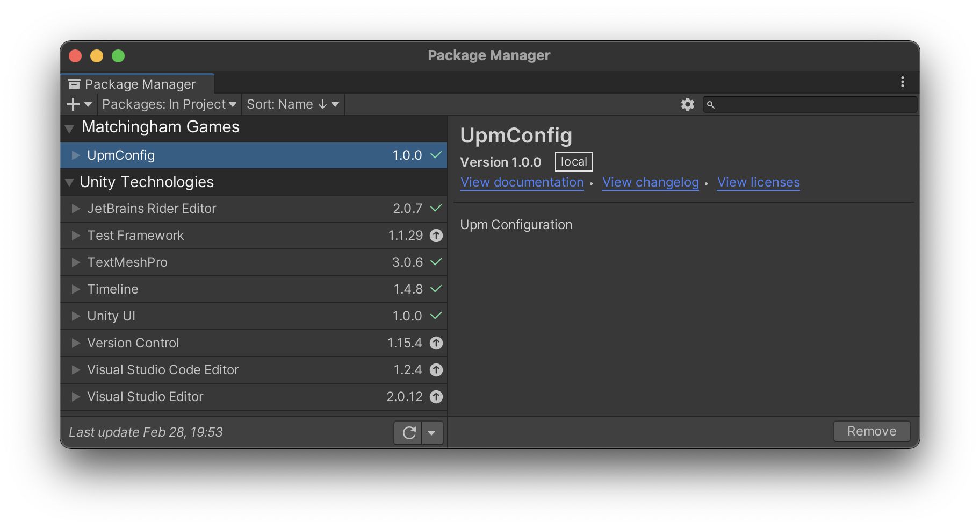Click the plus icon to add package

pos(73,104)
